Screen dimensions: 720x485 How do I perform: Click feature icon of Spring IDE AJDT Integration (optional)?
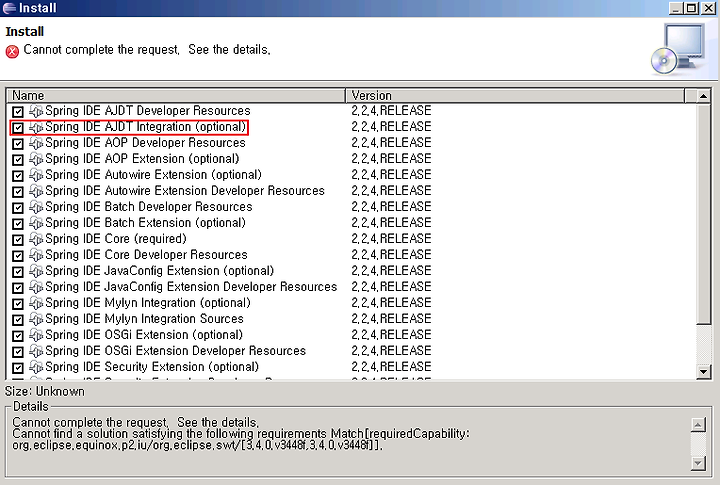coord(36,127)
